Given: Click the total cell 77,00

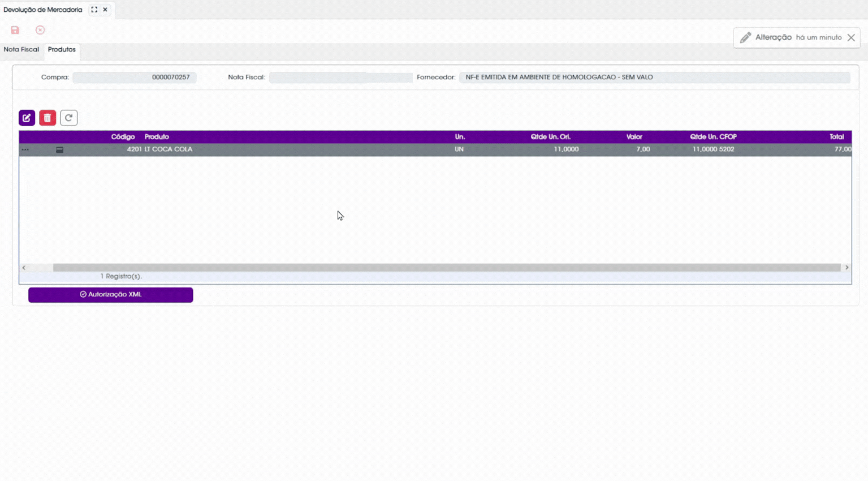Looking at the screenshot, I should (x=843, y=149).
